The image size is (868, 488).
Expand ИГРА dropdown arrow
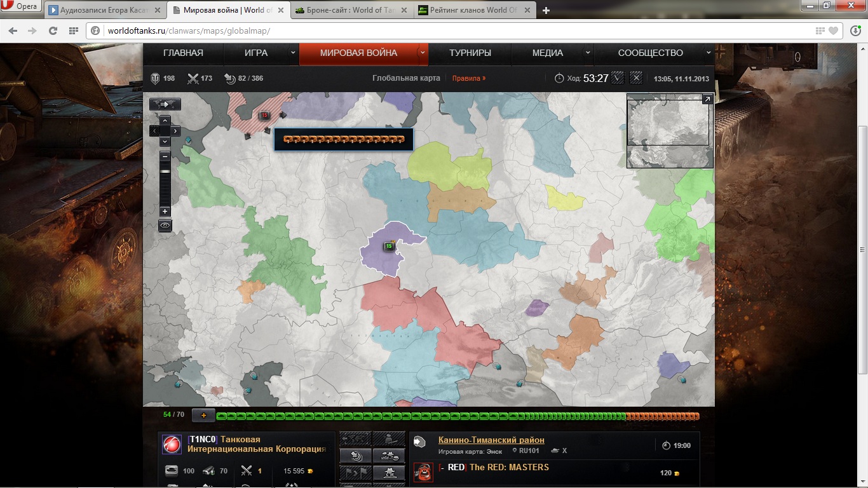[x=293, y=53]
